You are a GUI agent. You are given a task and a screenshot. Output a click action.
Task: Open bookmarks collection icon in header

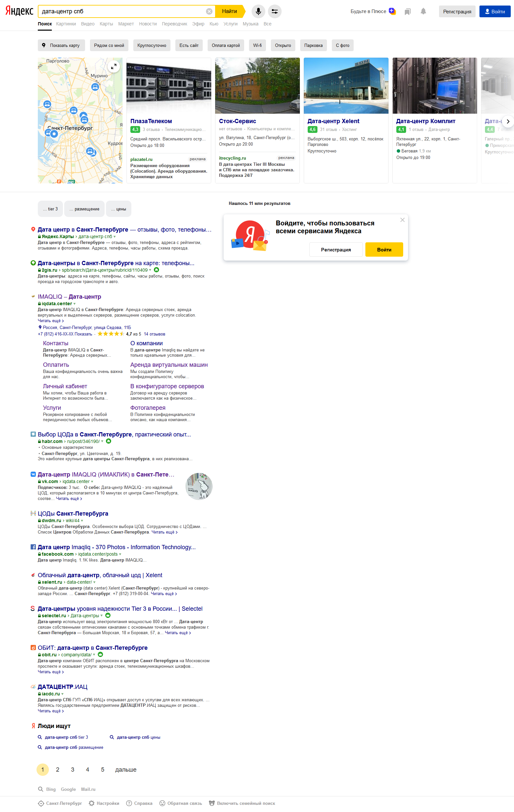click(x=408, y=12)
